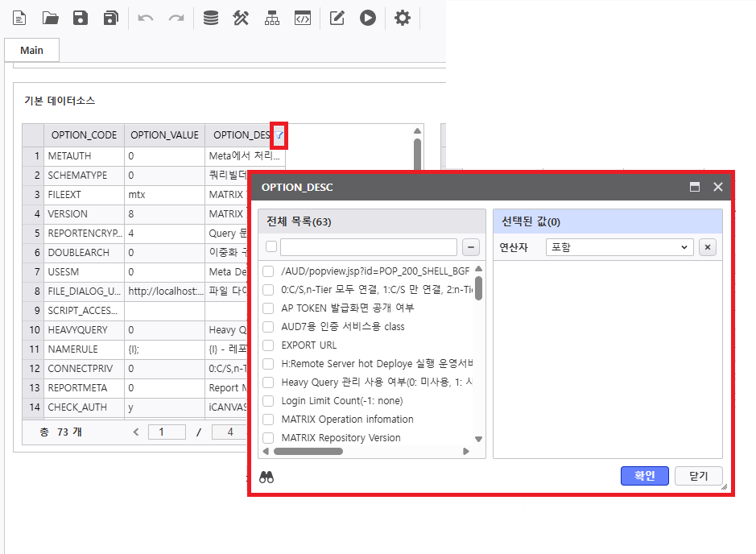Viewport: 756px width, 554px height.
Task: Click the New document icon in toolbar
Action: point(19,18)
